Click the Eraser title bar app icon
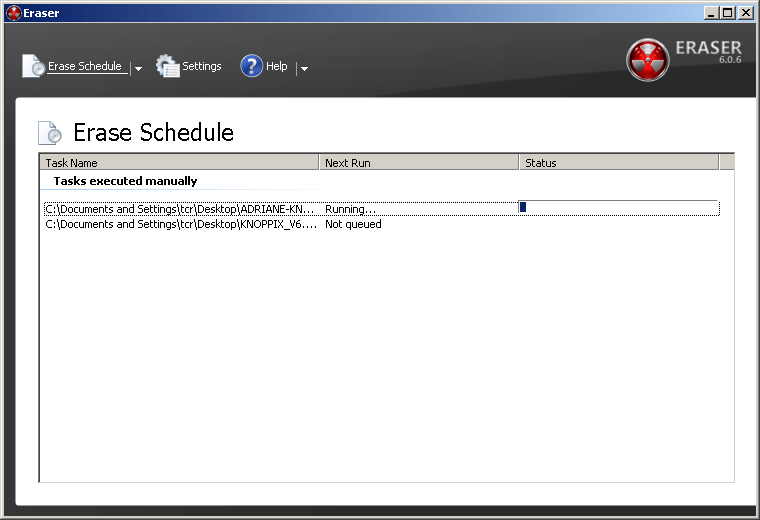 pyautogui.click(x=13, y=13)
